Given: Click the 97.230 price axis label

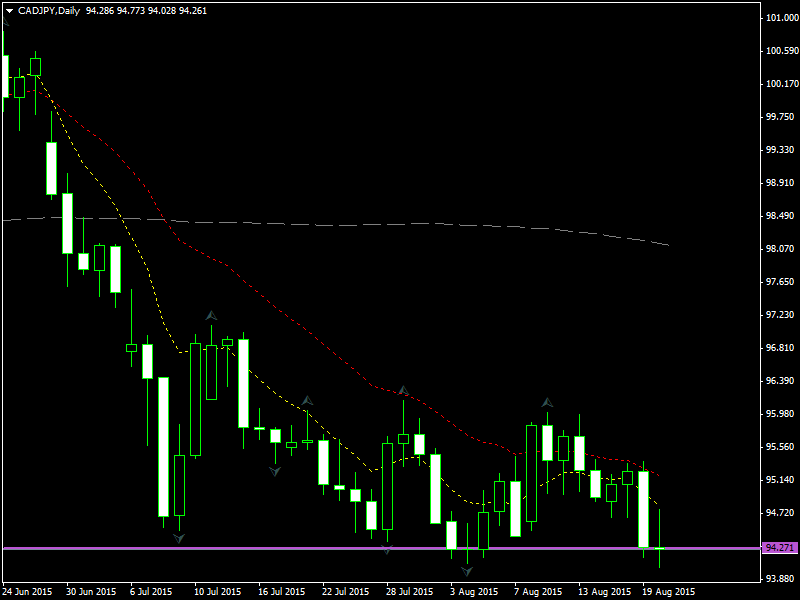Looking at the screenshot, I should (782, 315).
